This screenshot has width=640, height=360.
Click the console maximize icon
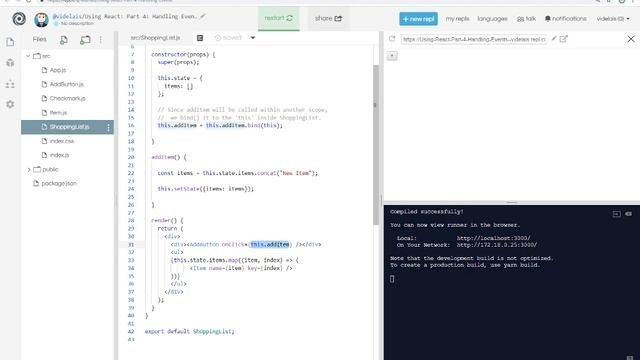tap(617, 214)
